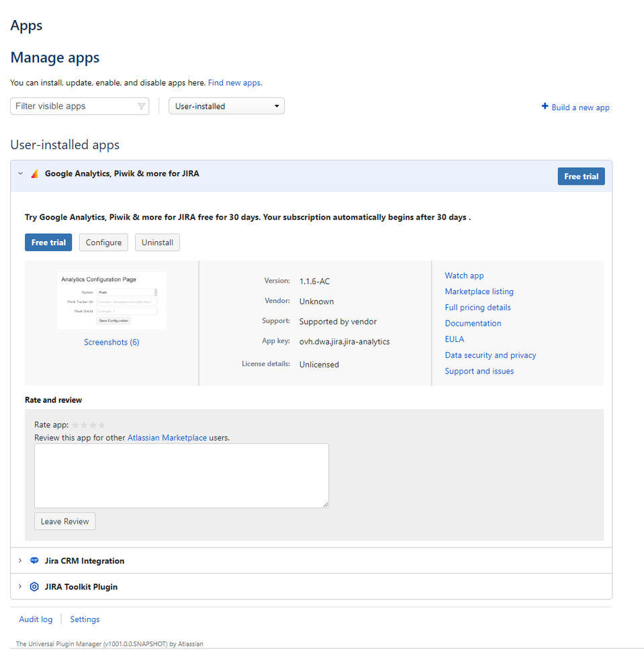Rate the app with the first star
The height and width of the screenshot is (671, 644).
(75, 425)
